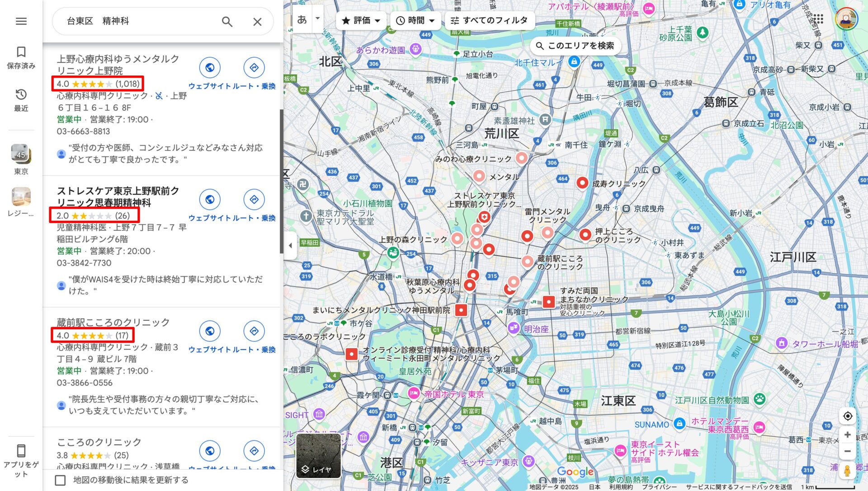Viewport: 868px width, 491px height.
Task: Click the キッザニア東京 attraction marker
Action: pyautogui.click(x=528, y=462)
